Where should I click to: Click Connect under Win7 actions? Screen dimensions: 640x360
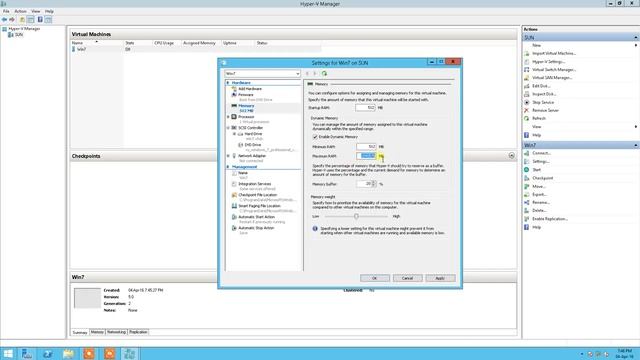point(541,153)
